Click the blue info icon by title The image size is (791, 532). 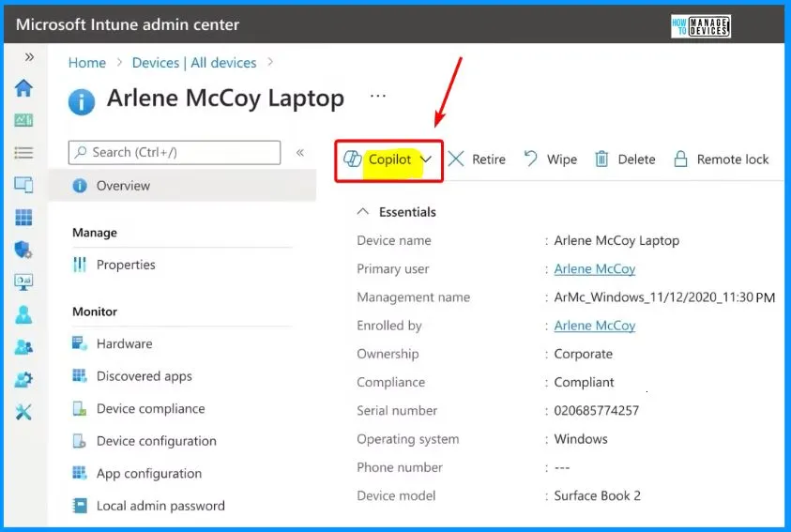(82, 102)
